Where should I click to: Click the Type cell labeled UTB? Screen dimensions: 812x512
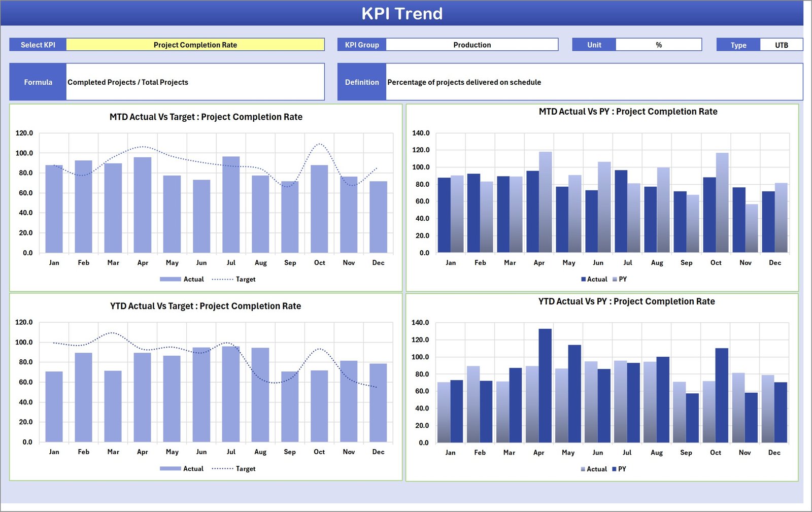click(x=782, y=45)
